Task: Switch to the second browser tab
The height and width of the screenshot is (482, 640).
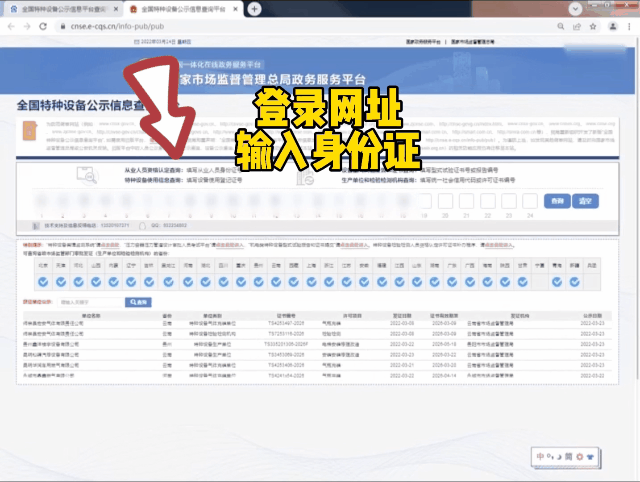Action: tap(183, 8)
